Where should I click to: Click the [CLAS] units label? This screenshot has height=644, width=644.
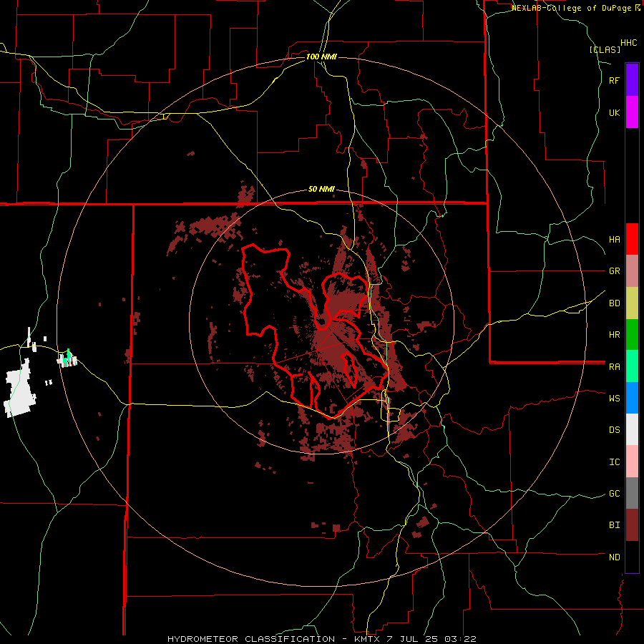(x=605, y=50)
